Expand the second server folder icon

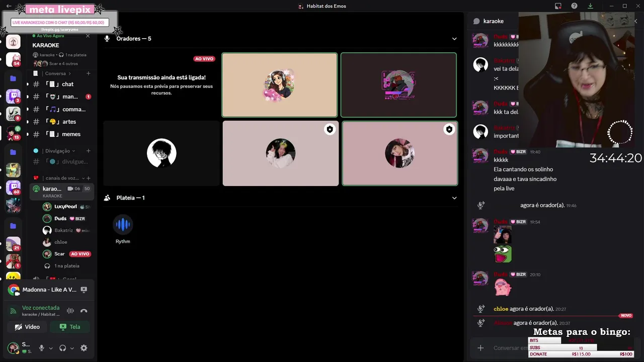[x=13, y=152]
